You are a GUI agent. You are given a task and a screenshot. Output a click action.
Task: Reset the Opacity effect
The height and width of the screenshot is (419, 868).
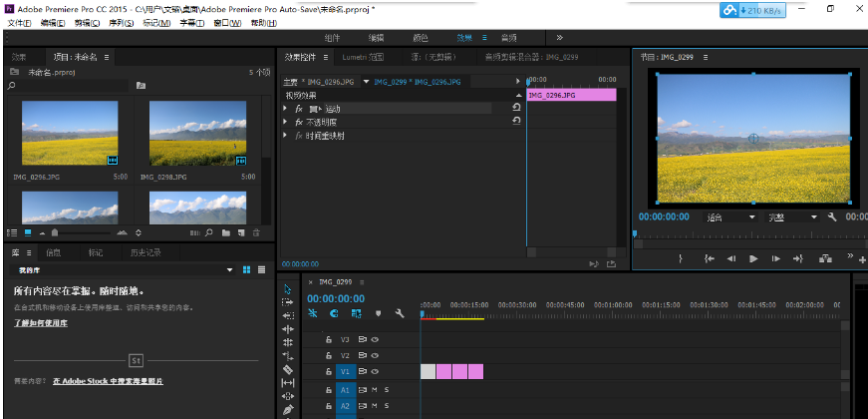(516, 121)
